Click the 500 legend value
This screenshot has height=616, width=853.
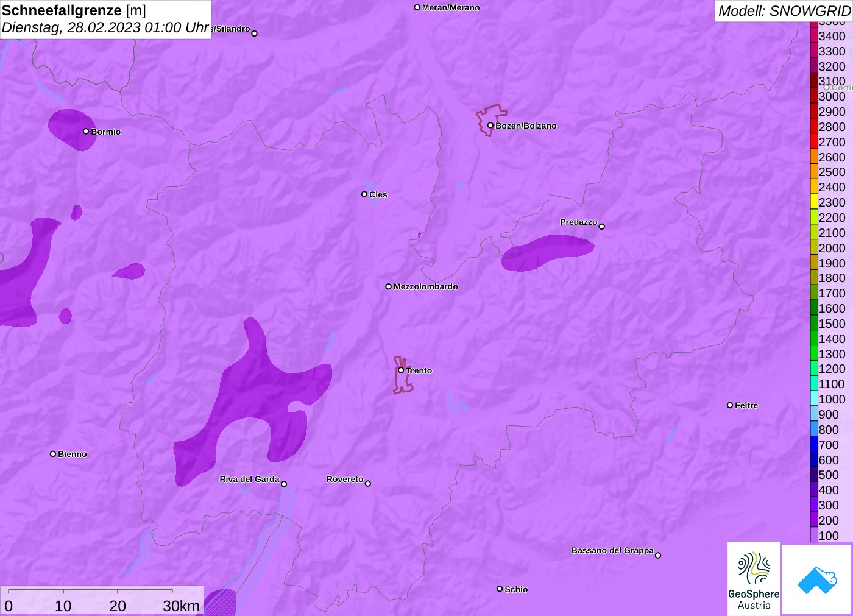pyautogui.click(x=829, y=475)
